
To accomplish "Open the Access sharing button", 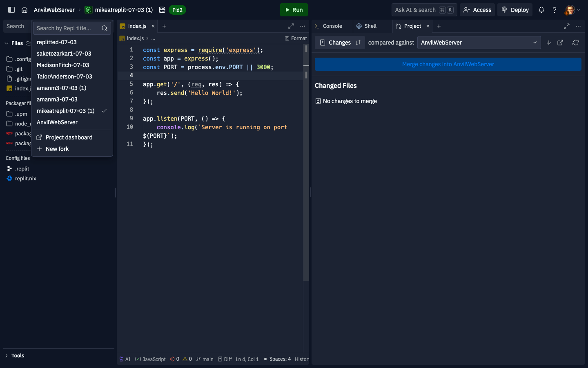I will pos(477,10).
